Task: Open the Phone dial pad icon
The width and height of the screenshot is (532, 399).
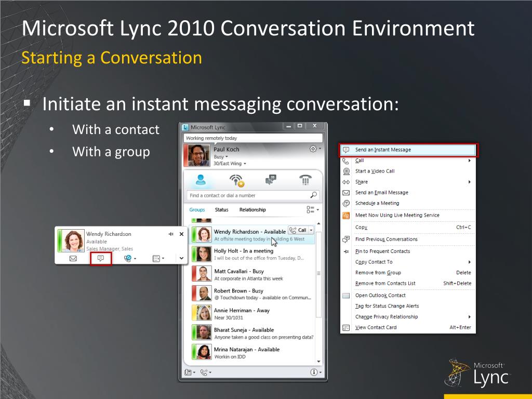Action: tap(305, 180)
